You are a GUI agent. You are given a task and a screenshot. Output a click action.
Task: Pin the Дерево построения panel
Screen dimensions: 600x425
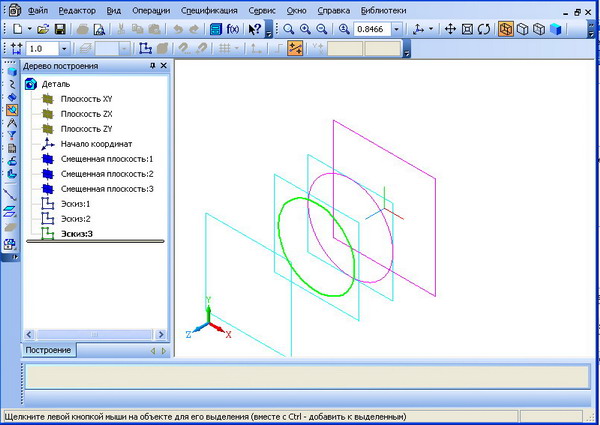click(x=153, y=66)
